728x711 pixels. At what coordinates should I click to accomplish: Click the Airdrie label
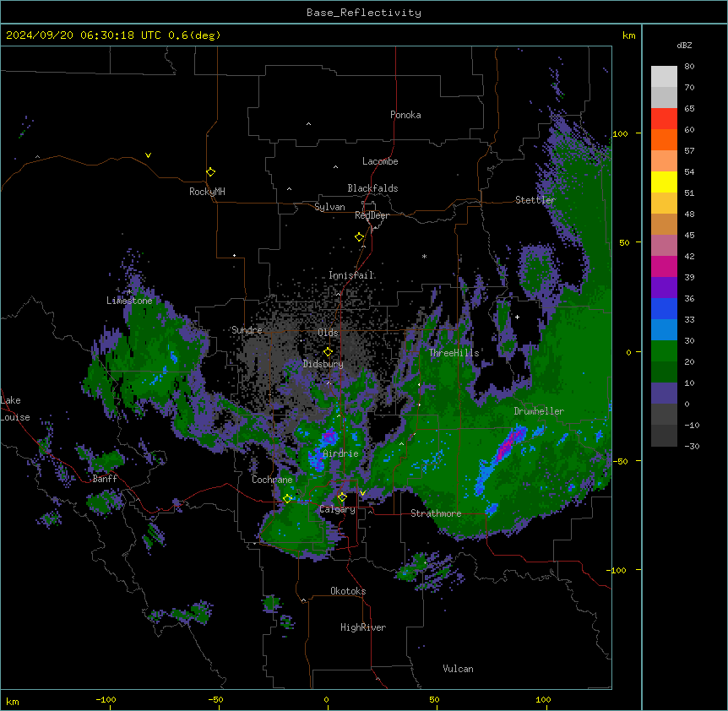(341, 453)
